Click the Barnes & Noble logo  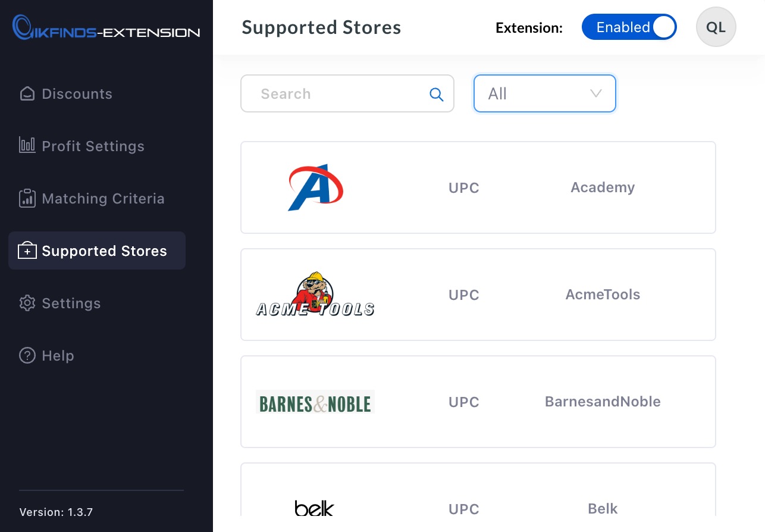pyautogui.click(x=315, y=402)
